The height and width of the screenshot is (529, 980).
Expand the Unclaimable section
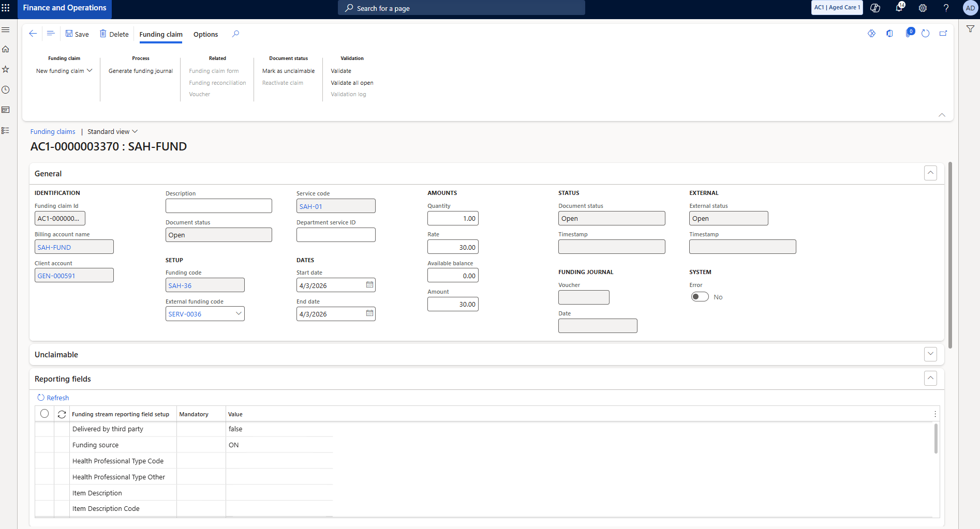point(930,354)
